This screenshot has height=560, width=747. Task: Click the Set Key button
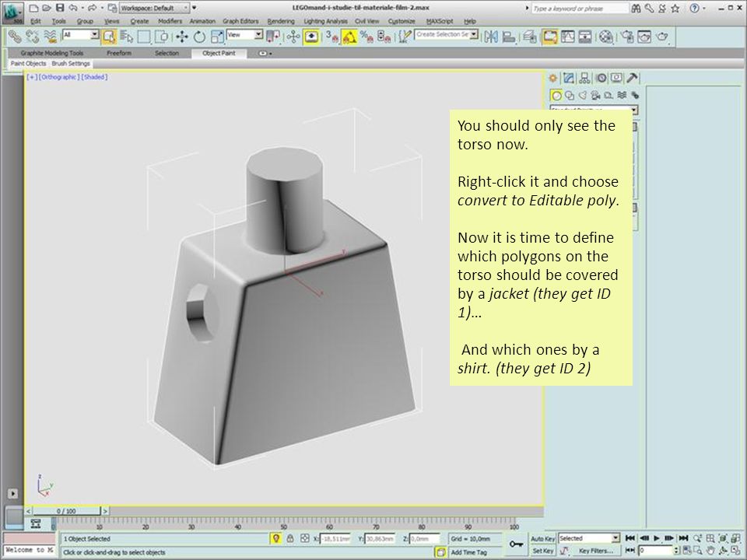tap(543, 551)
